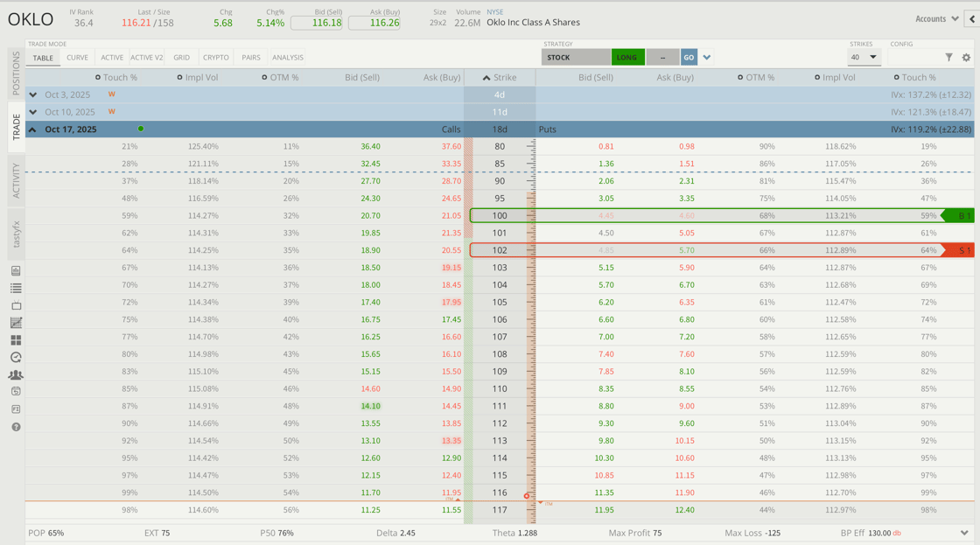Open the settings gear in Config
The image size is (980, 545).
966,58
